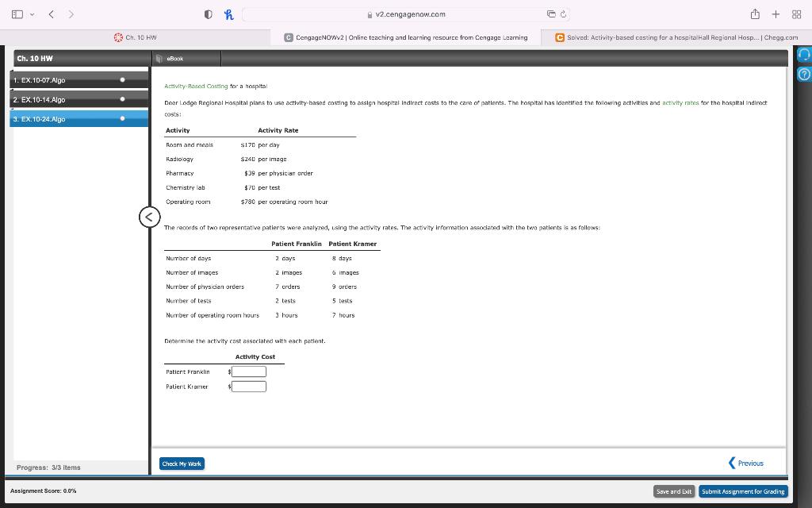Open the headset support icon
Image resolution: width=812 pixels, height=508 pixels.
[804, 55]
